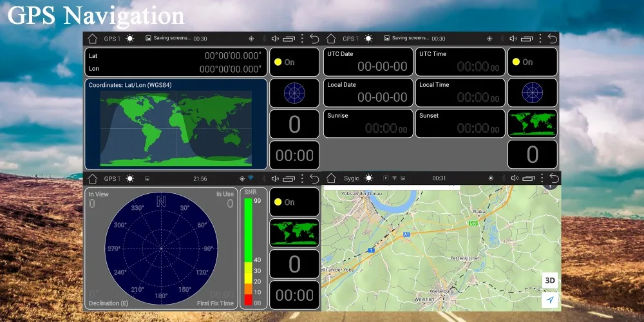Image resolution: width=644 pixels, height=322 pixels.
Task: Toggle the GPS On switch on UTC Date screen
Action: [x=533, y=62]
